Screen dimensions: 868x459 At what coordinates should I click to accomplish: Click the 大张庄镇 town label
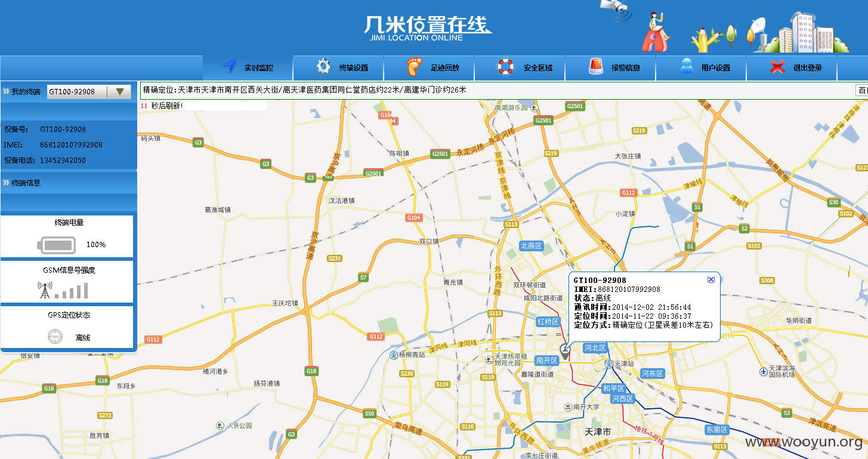click(628, 156)
